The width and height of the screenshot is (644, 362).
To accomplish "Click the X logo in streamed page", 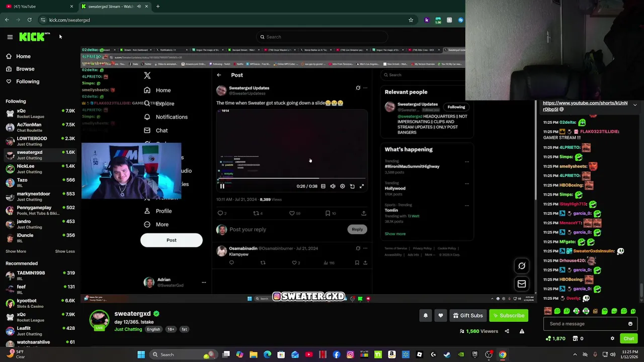I will 147,75.
